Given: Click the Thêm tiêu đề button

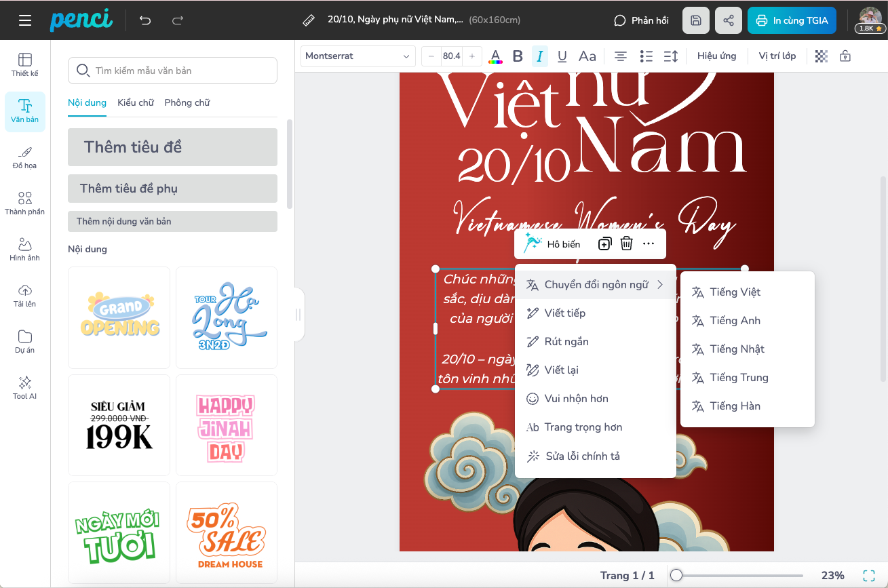Looking at the screenshot, I should click(x=172, y=147).
